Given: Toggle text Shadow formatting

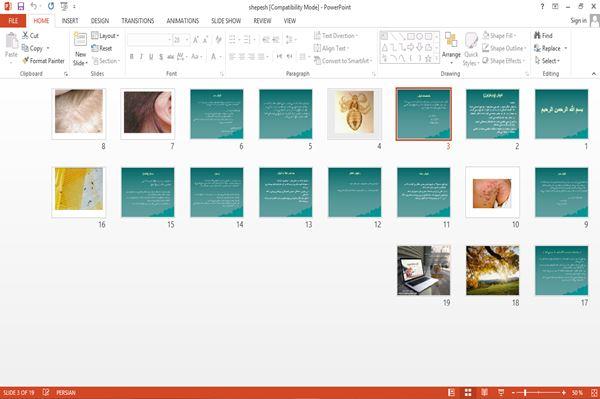Looking at the screenshot, I should point(161,57).
